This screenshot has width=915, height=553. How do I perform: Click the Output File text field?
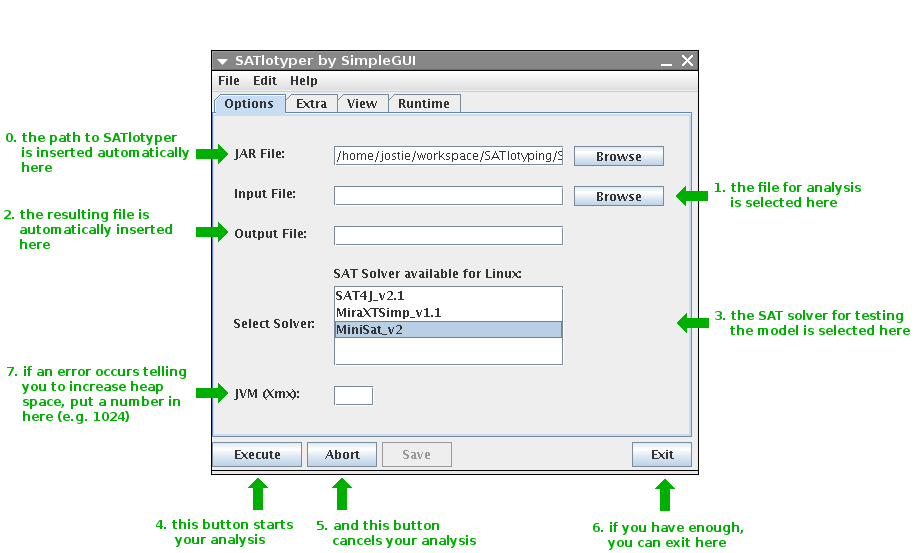tap(448, 235)
